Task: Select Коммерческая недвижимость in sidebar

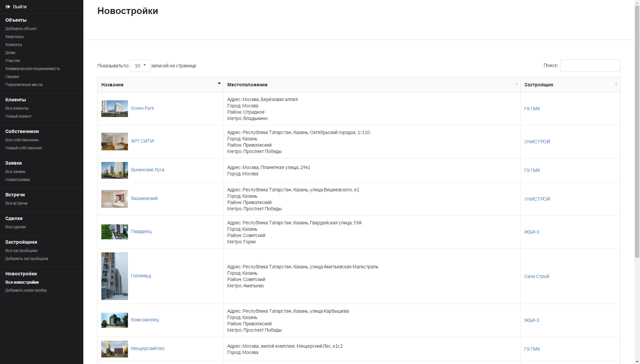Action: 33,69
